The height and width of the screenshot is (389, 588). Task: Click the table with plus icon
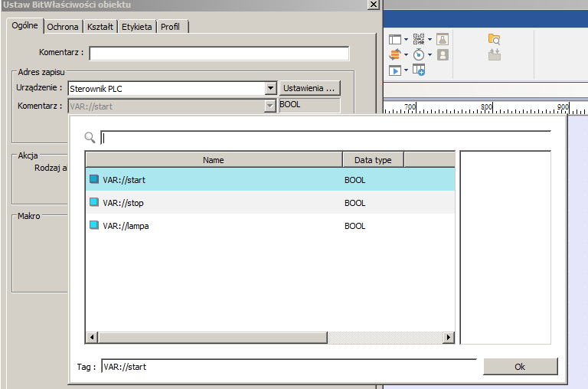[419, 70]
